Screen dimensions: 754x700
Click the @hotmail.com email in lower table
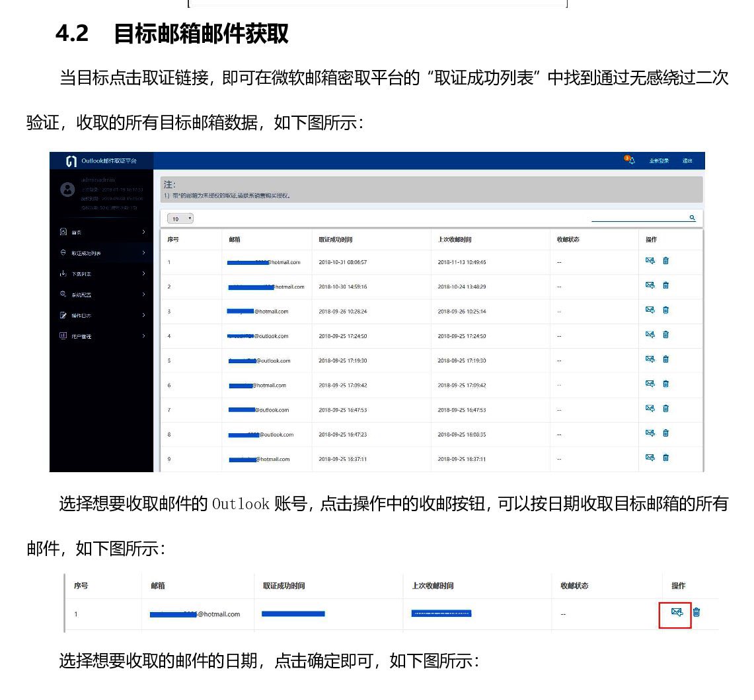(195, 614)
